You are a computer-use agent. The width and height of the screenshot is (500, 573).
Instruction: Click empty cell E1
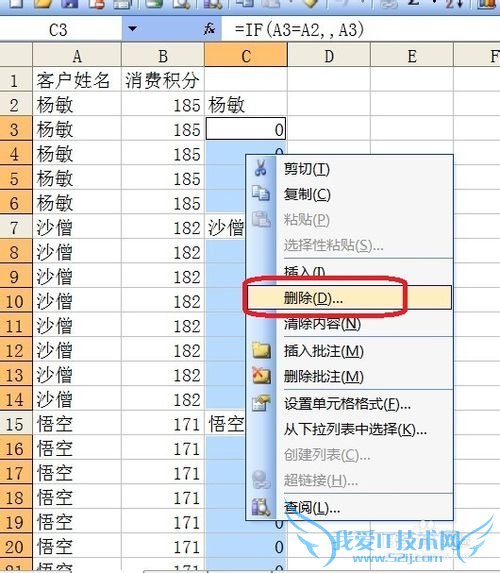[x=412, y=80]
